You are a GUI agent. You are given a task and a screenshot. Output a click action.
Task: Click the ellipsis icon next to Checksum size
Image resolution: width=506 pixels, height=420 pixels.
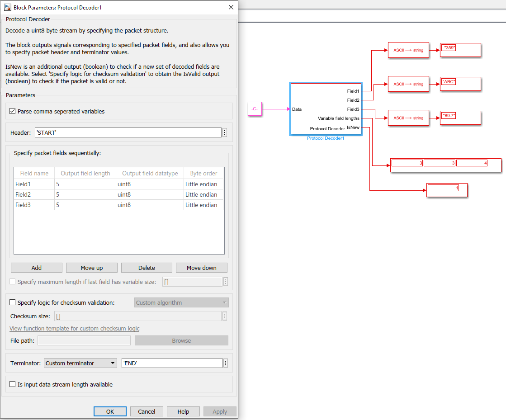coord(225,316)
